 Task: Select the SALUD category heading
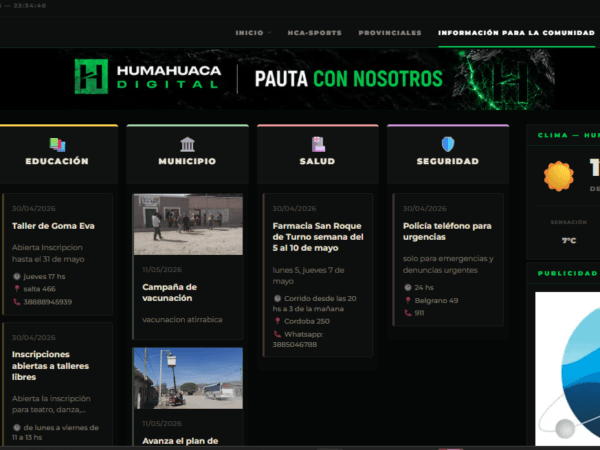pos(318,161)
